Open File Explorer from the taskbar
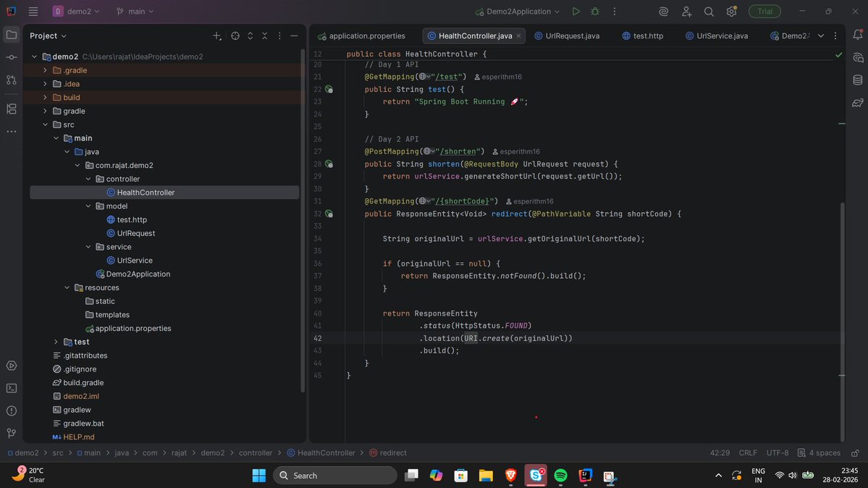Viewport: 868px width, 488px height. [486, 475]
